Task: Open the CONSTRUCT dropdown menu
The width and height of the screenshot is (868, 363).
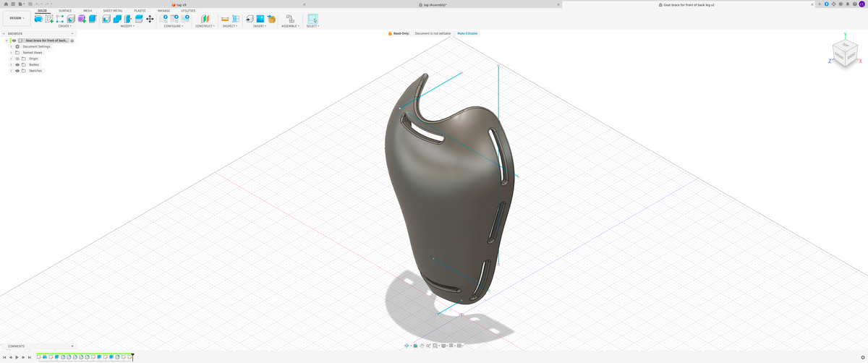Action: [x=205, y=26]
